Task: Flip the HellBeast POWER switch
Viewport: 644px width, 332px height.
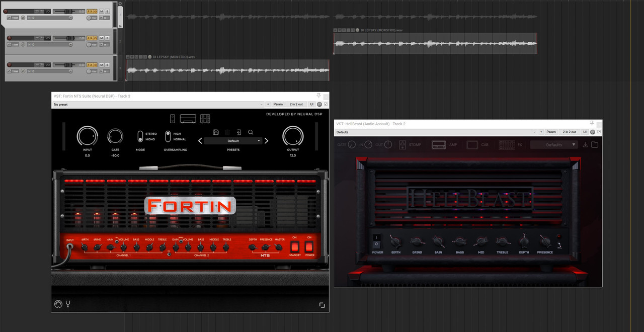Action: click(377, 240)
